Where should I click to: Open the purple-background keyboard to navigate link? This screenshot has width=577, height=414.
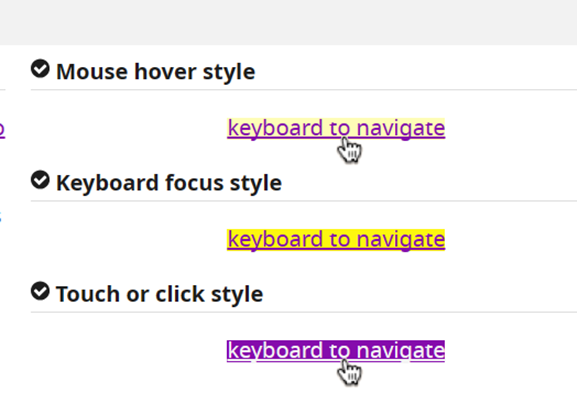(336, 351)
